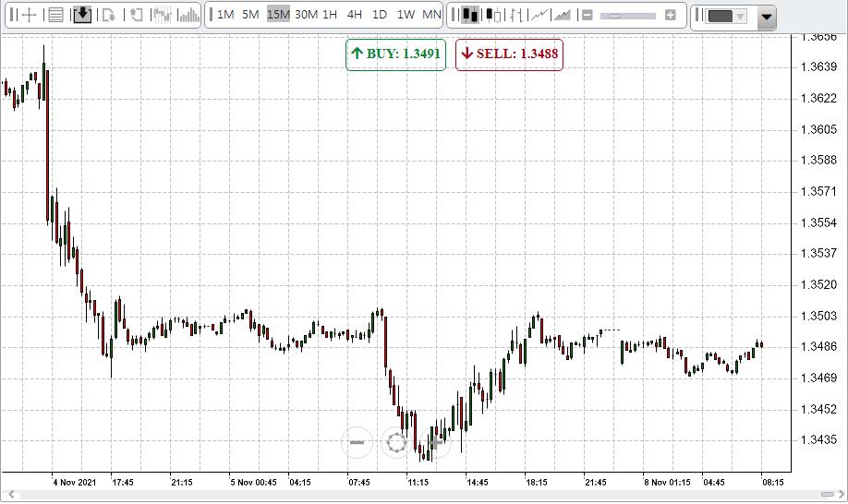Switch to the MN monthly timeframe

point(431,15)
